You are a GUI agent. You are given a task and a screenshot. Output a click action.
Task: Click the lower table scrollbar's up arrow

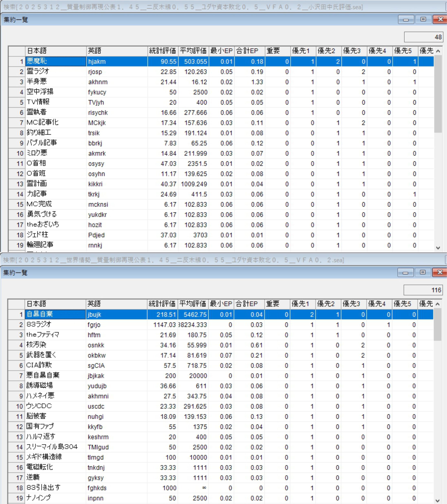438,304
